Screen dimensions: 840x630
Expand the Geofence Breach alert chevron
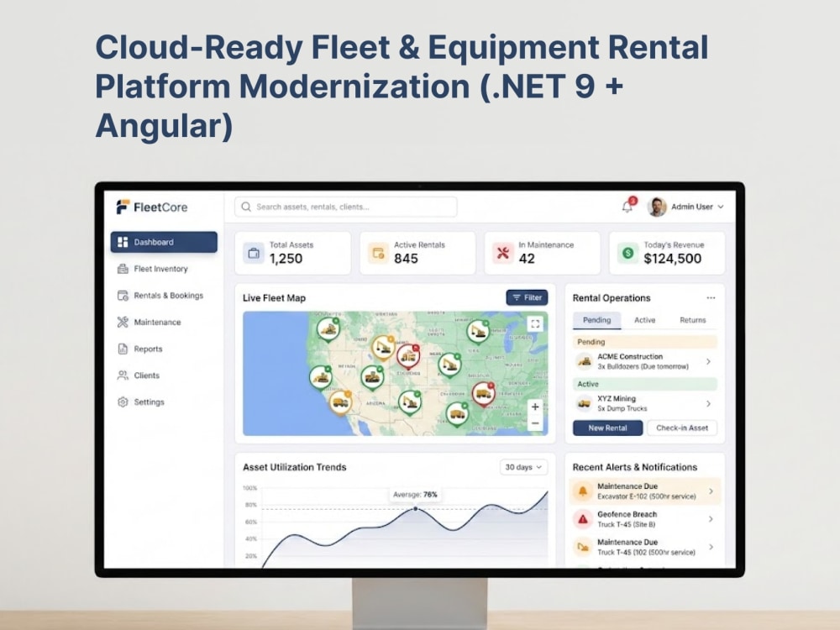click(x=711, y=519)
